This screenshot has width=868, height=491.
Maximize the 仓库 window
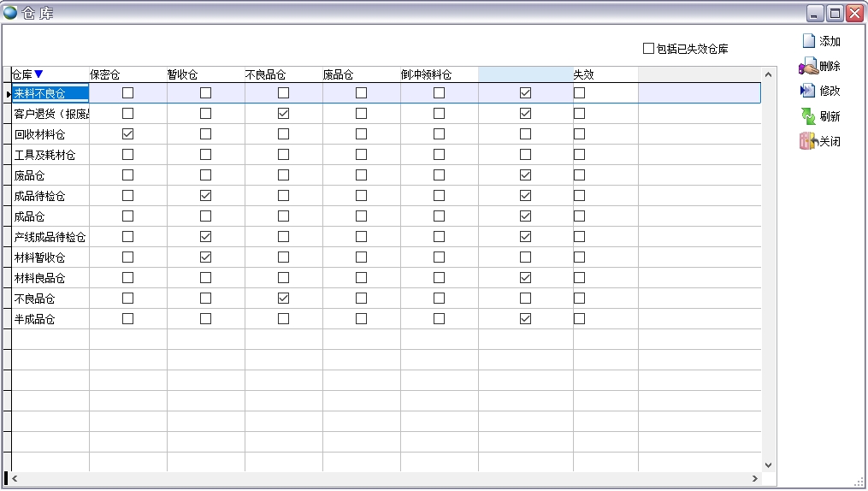[x=835, y=12]
